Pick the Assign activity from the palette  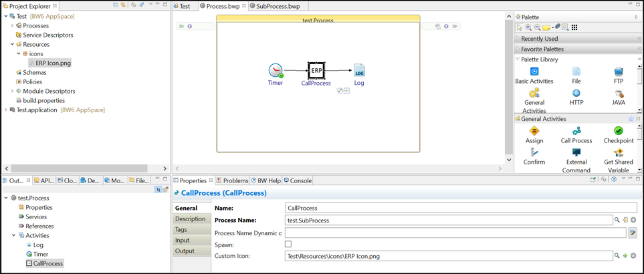pos(534,131)
